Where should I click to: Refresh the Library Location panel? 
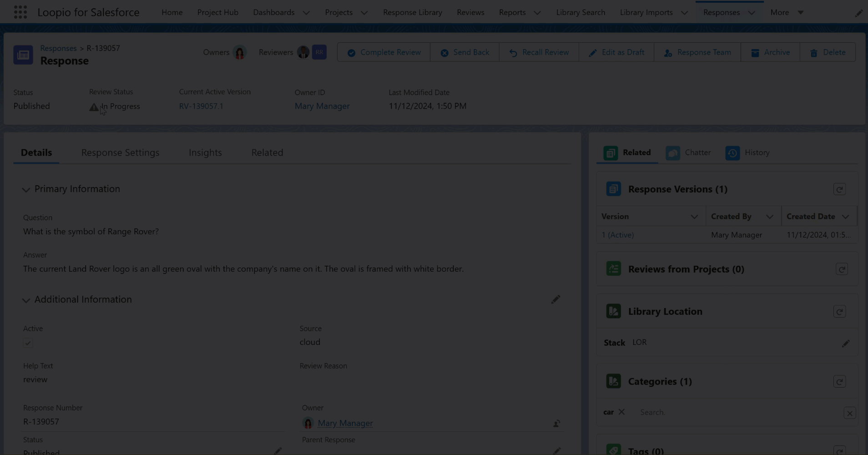click(x=839, y=312)
